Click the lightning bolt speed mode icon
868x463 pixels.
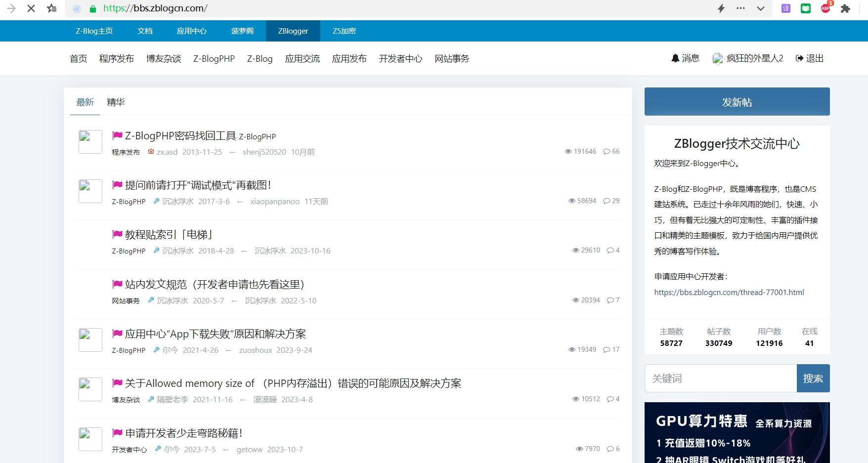point(721,8)
